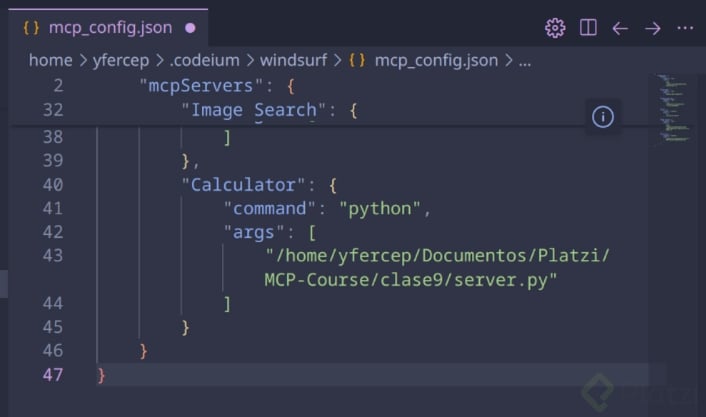Click the split editor icon
Image resolution: width=706 pixels, height=417 pixels.
tap(588, 28)
